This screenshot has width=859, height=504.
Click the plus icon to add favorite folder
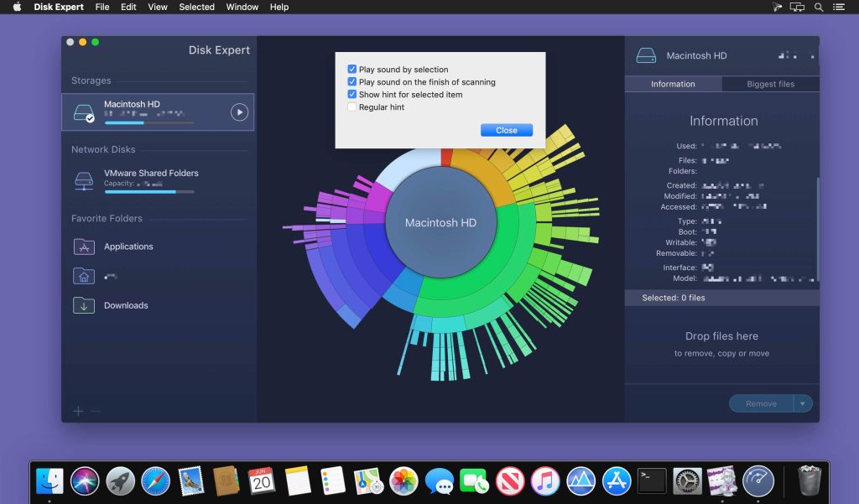point(78,411)
